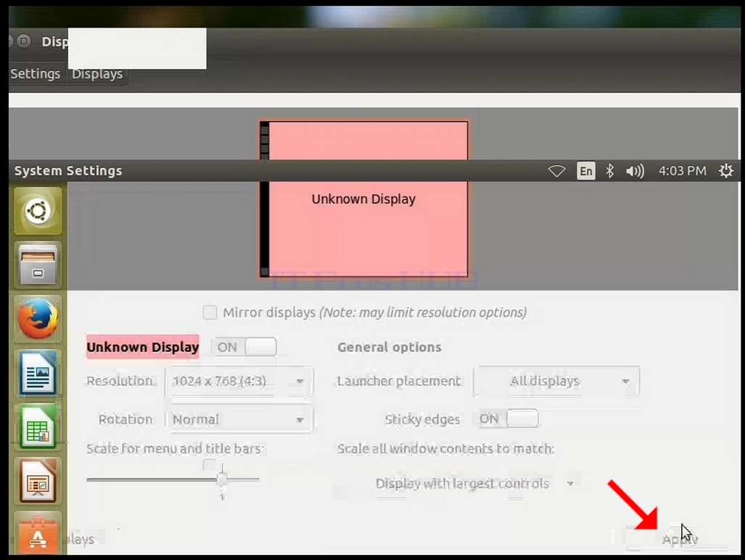Click the Apply button

(x=680, y=539)
